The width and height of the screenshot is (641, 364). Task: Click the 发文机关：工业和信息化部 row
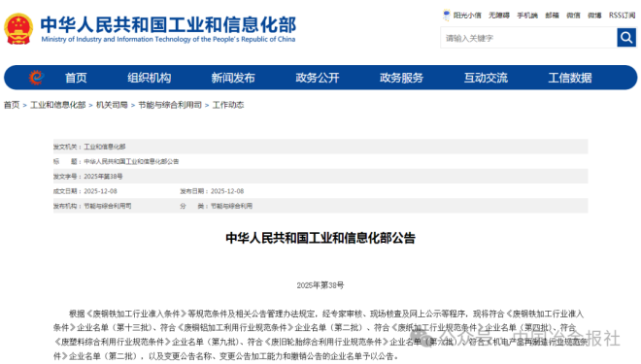click(x=320, y=147)
